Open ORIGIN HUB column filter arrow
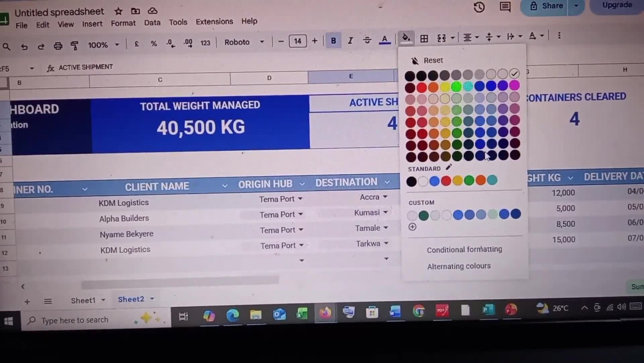644x363 pixels. click(302, 183)
